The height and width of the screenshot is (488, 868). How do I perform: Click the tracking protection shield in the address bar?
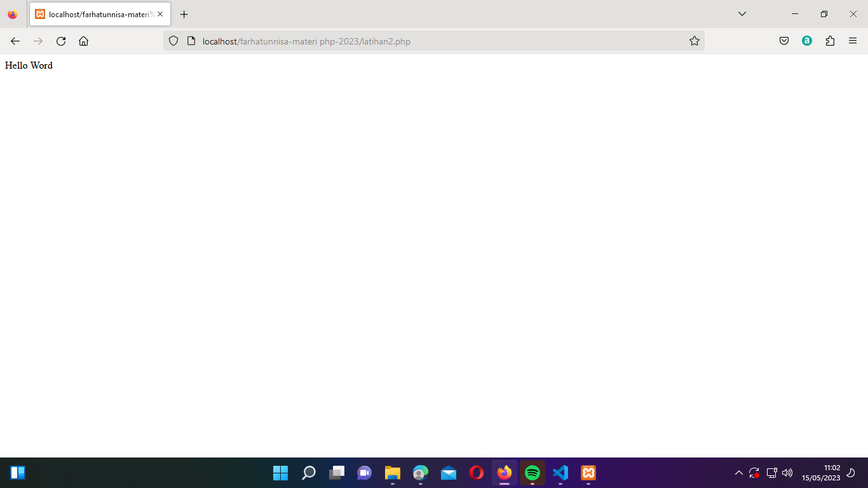click(173, 41)
